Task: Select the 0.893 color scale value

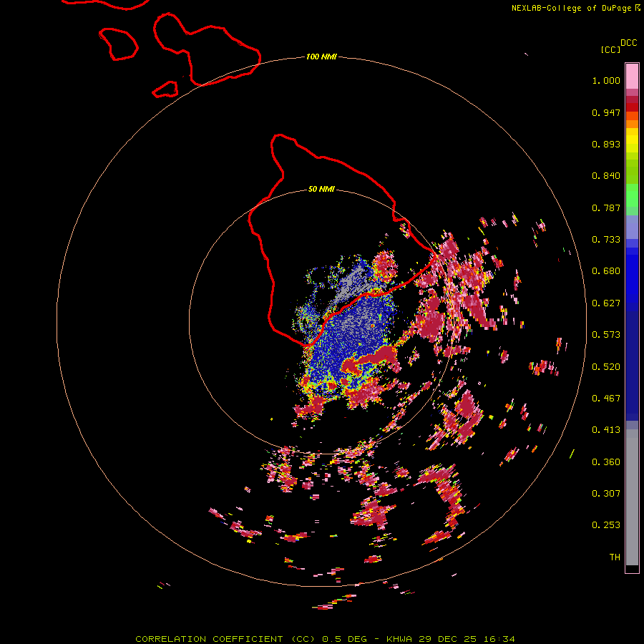Action: [x=606, y=144]
